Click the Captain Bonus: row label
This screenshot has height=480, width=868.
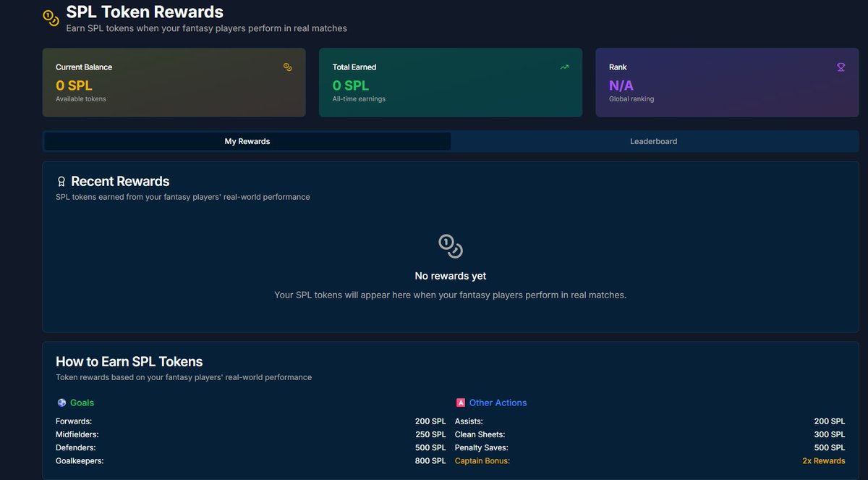482,460
